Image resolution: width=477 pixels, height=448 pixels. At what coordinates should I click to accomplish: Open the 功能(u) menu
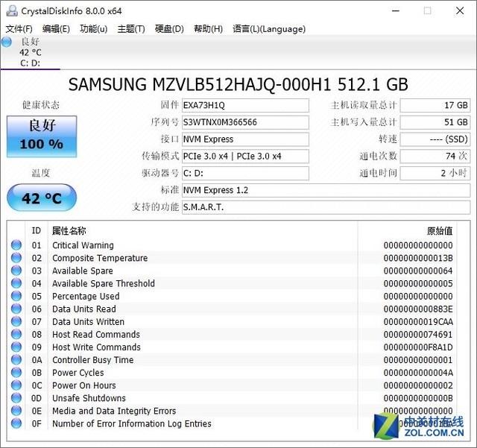pyautogui.click(x=94, y=29)
